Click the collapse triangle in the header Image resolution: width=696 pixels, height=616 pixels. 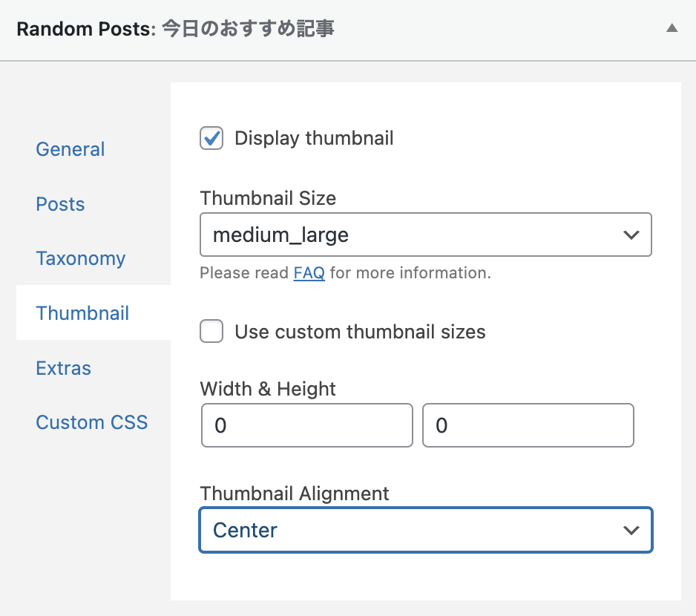click(672, 28)
